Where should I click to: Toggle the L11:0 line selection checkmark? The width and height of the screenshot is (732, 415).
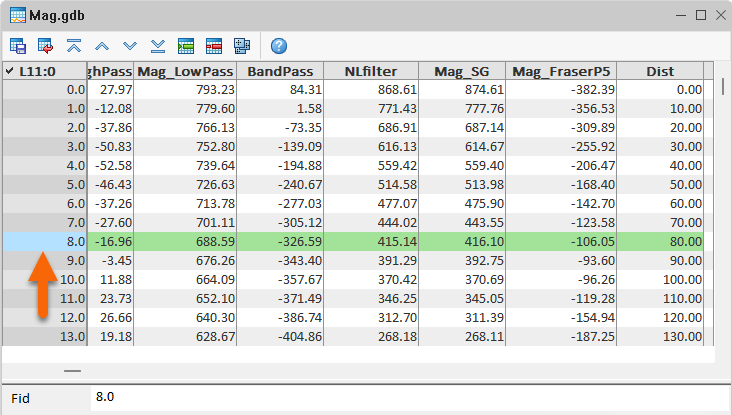[x=9, y=71]
